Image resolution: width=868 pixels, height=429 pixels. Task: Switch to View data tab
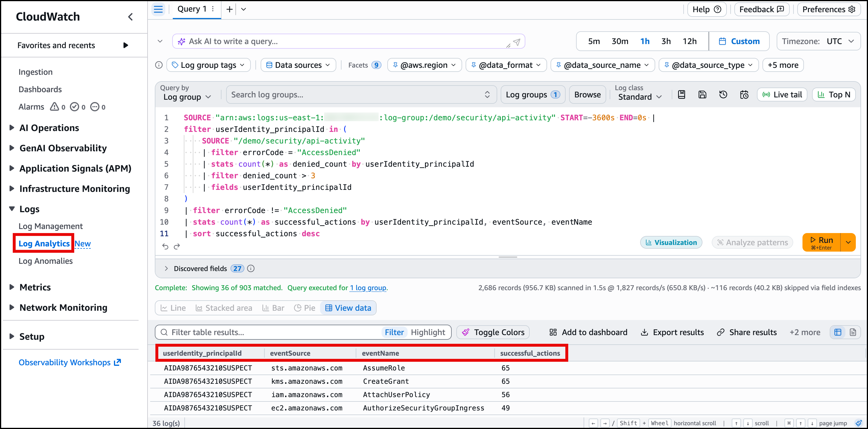tap(348, 308)
